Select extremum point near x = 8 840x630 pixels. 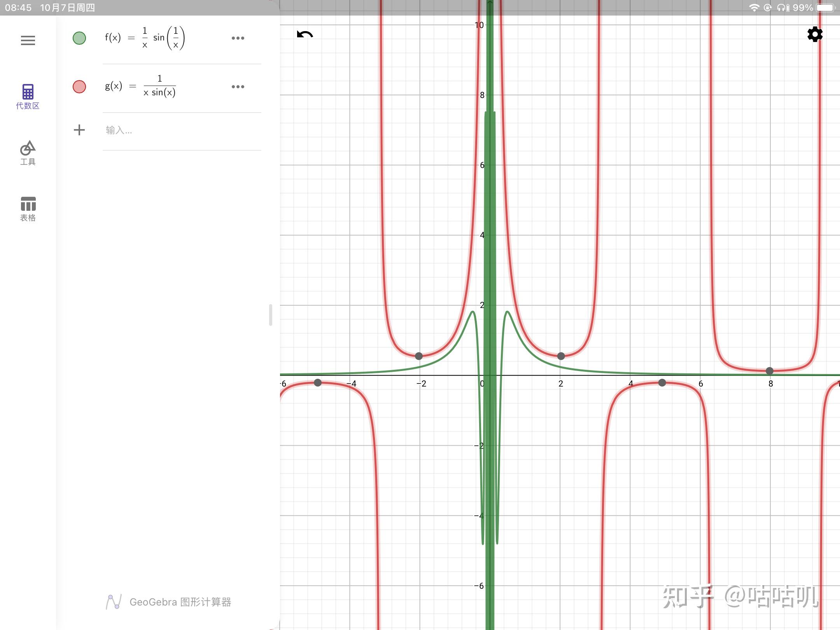[x=770, y=371]
